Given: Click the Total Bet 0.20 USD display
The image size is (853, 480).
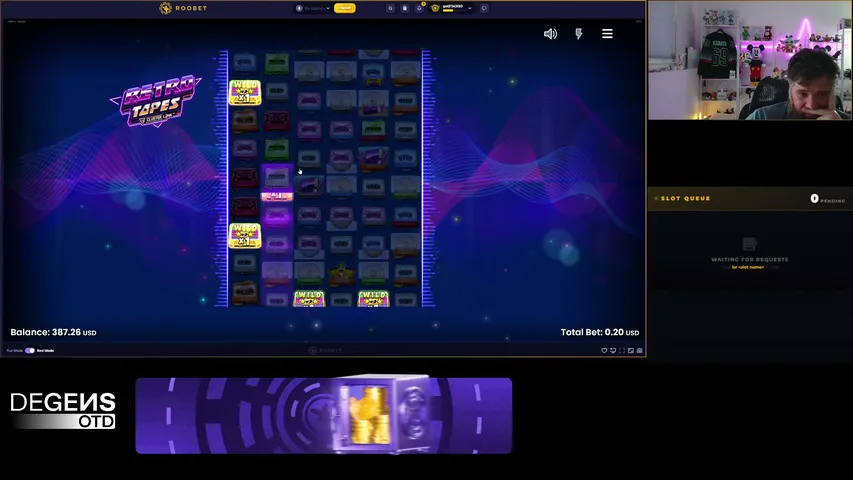Looking at the screenshot, I should [600, 332].
